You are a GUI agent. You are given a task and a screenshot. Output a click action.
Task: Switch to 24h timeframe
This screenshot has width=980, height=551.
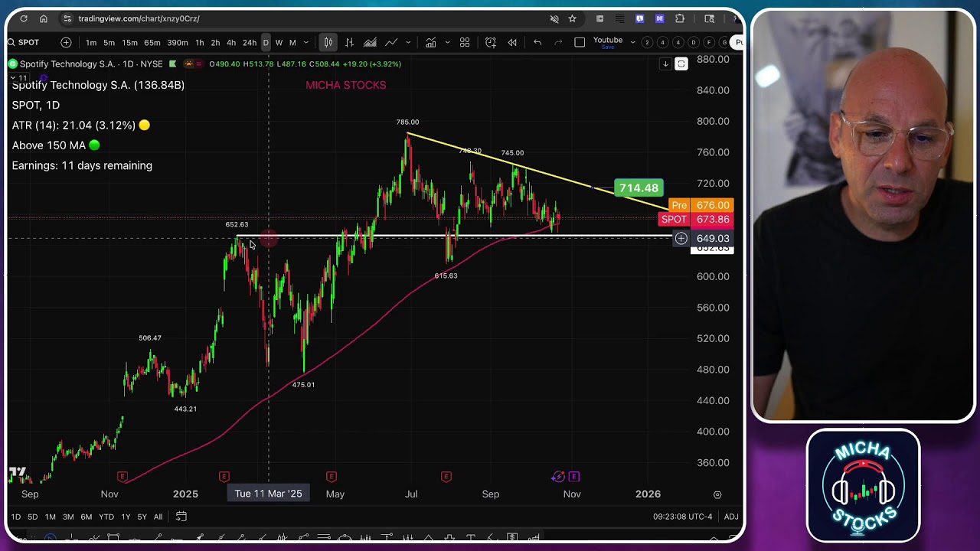[250, 42]
